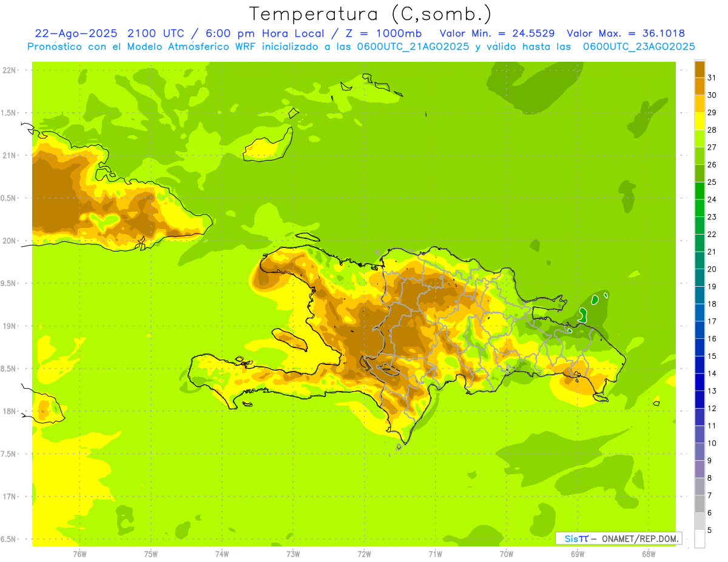Click longitude axis label "69W"

(x=578, y=554)
